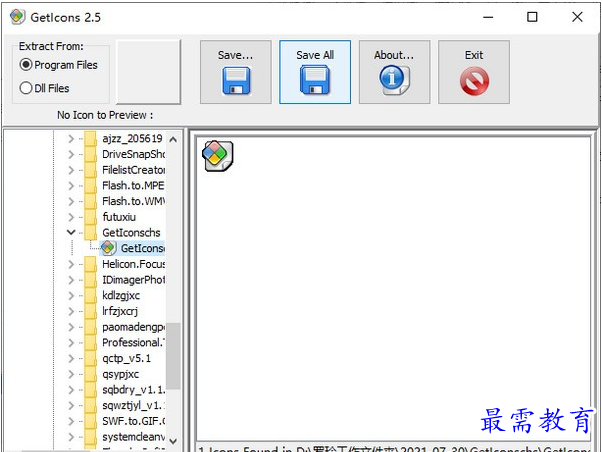Expand the SWF.to.GIF folder node
The height and width of the screenshot is (452, 602).
[x=71, y=421]
